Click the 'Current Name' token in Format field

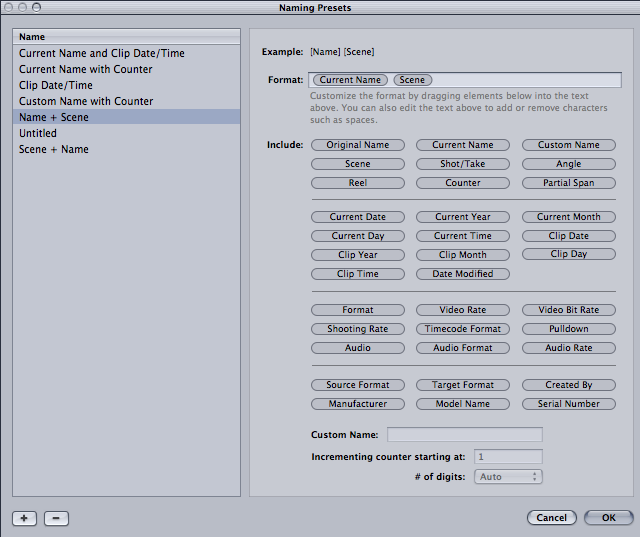350,80
